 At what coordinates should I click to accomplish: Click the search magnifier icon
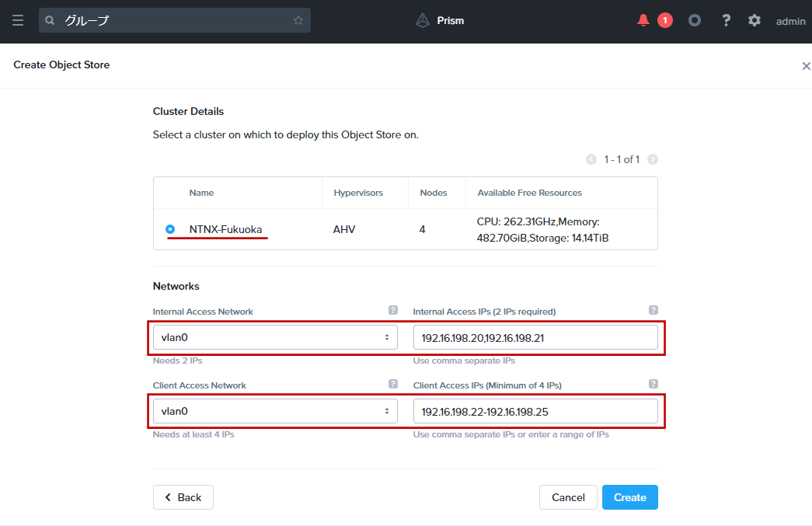50,20
